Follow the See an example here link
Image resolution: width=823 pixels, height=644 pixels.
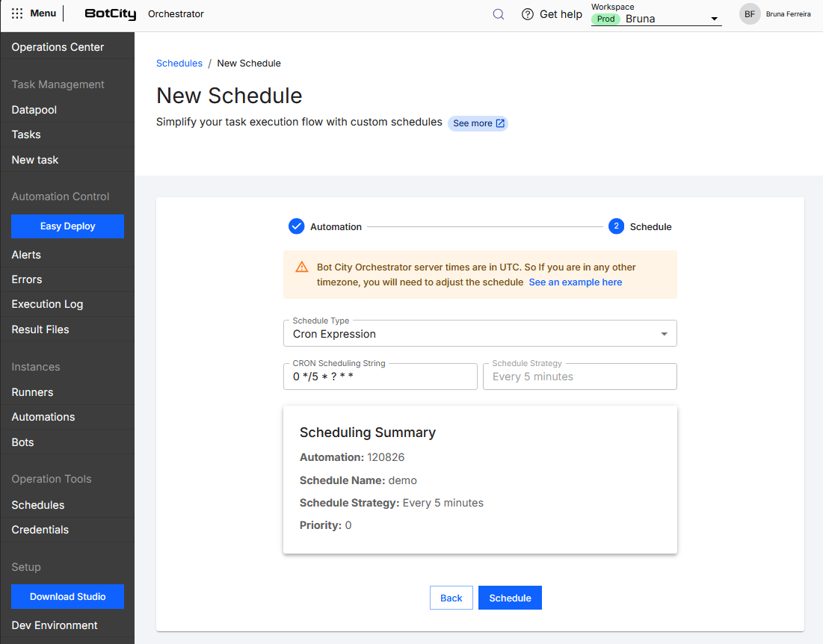coord(576,282)
